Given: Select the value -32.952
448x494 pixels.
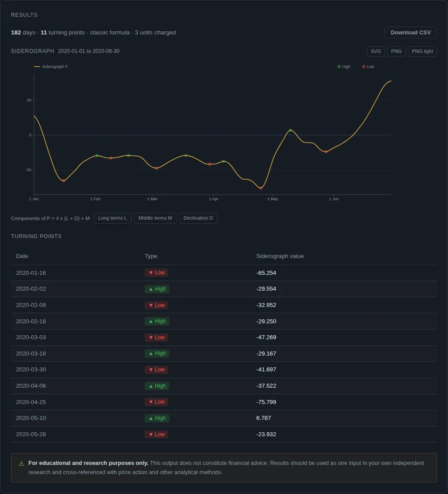Looking at the screenshot, I should coord(266,305).
